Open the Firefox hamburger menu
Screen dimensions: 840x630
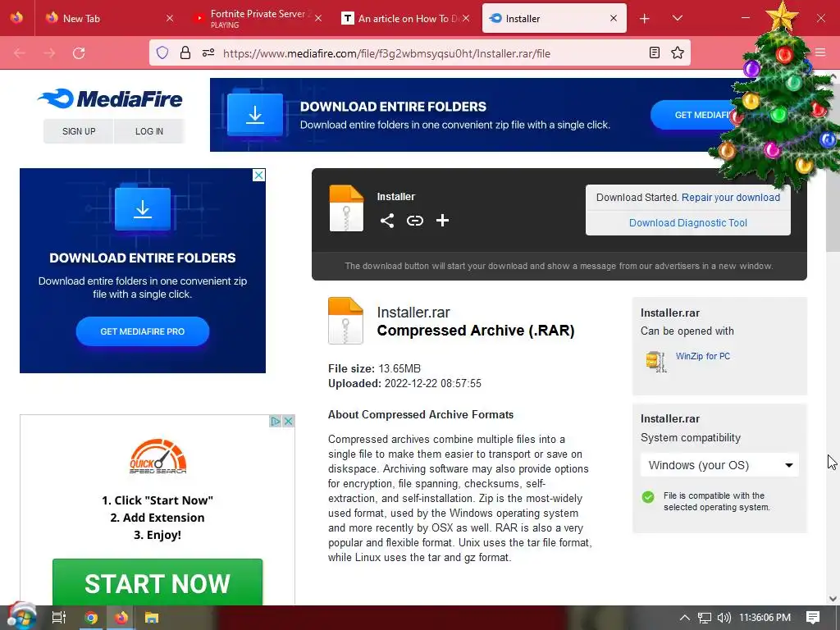820,52
